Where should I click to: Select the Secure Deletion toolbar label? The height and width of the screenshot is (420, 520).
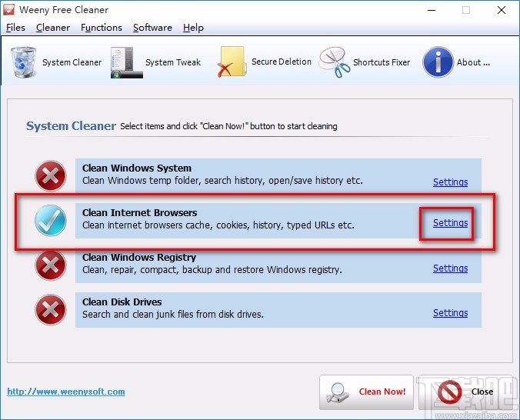282,62
